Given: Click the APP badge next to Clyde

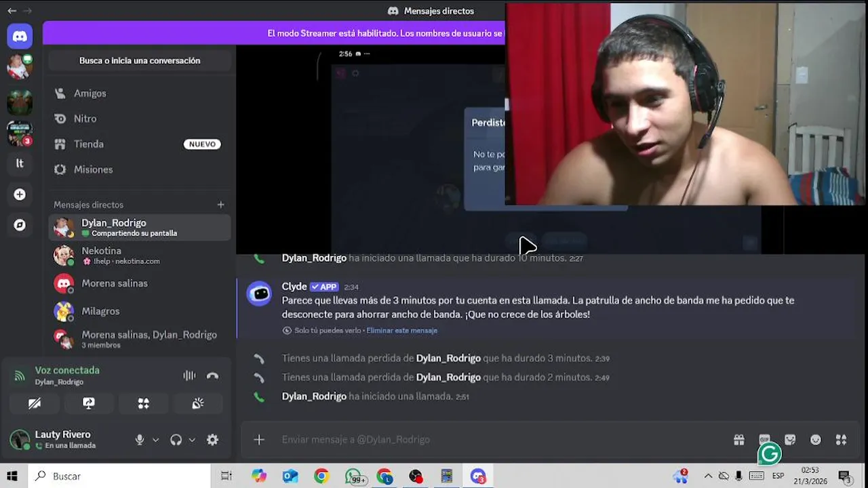Looking at the screenshot, I should tap(324, 287).
